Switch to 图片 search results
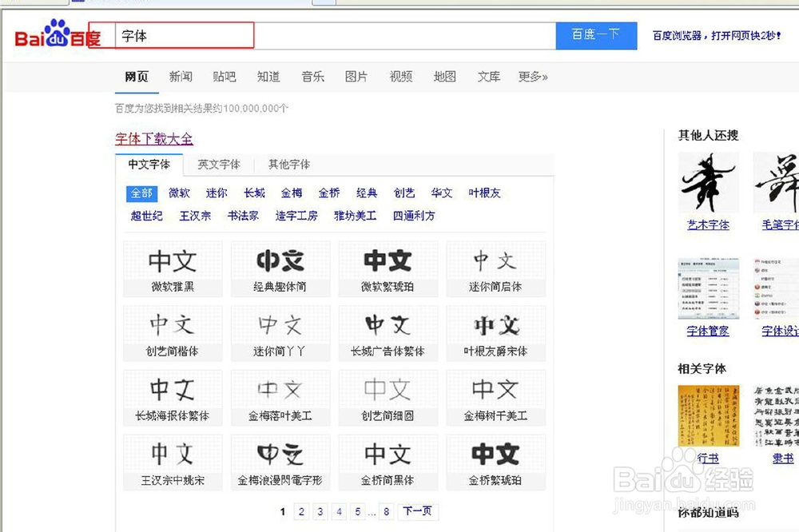 click(x=356, y=77)
